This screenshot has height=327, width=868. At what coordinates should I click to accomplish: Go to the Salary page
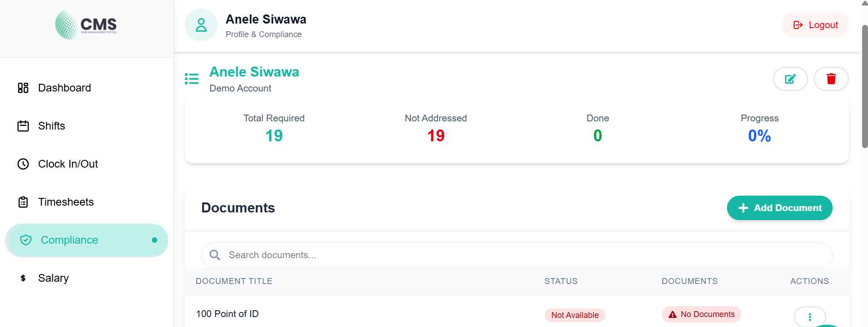pos(53,278)
